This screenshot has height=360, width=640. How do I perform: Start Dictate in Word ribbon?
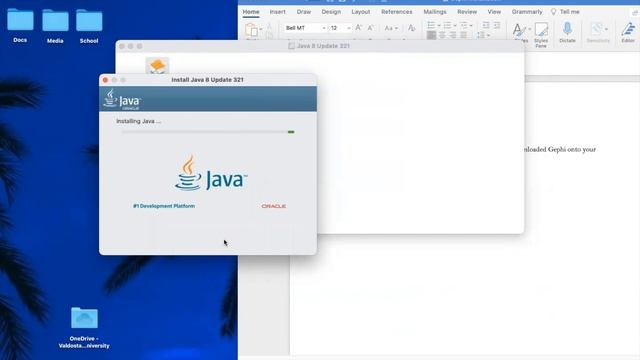click(567, 33)
